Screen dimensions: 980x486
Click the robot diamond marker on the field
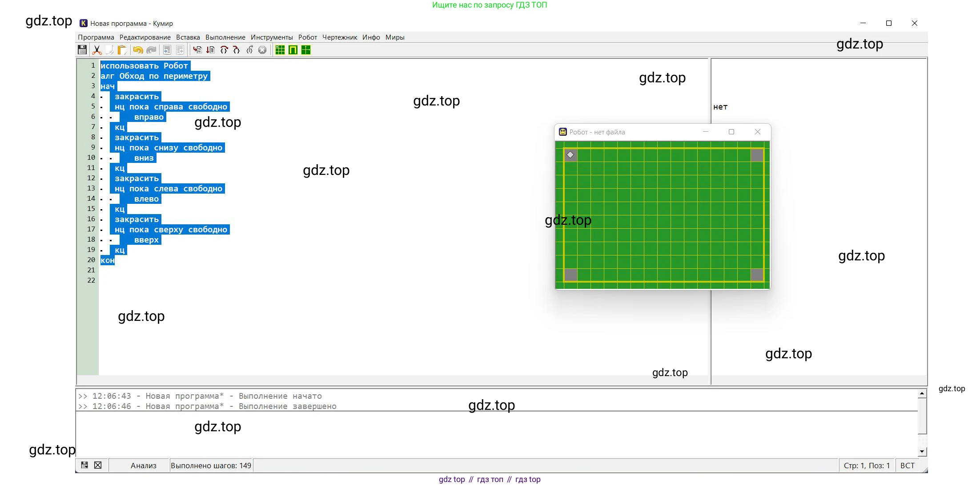570,155
